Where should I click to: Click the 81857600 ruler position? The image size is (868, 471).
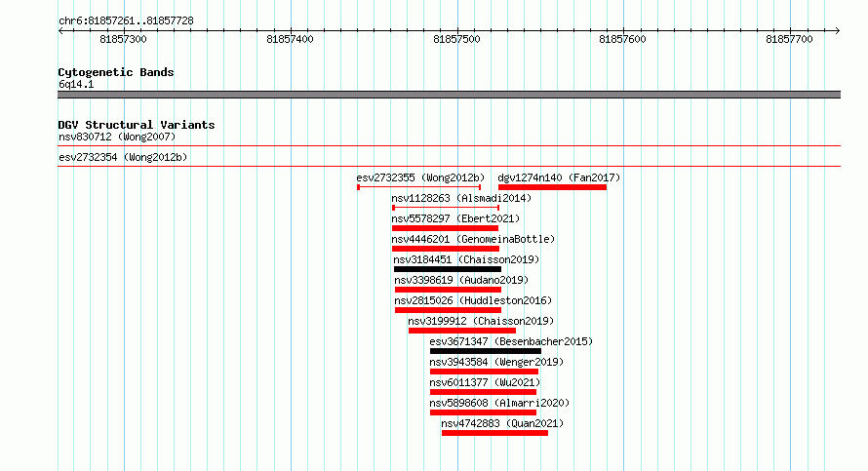pos(623,39)
